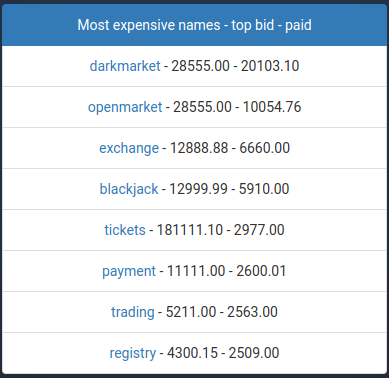Click the "Most expensive names - top bid - paid" header
The width and height of the screenshot is (389, 378).
coord(194,25)
